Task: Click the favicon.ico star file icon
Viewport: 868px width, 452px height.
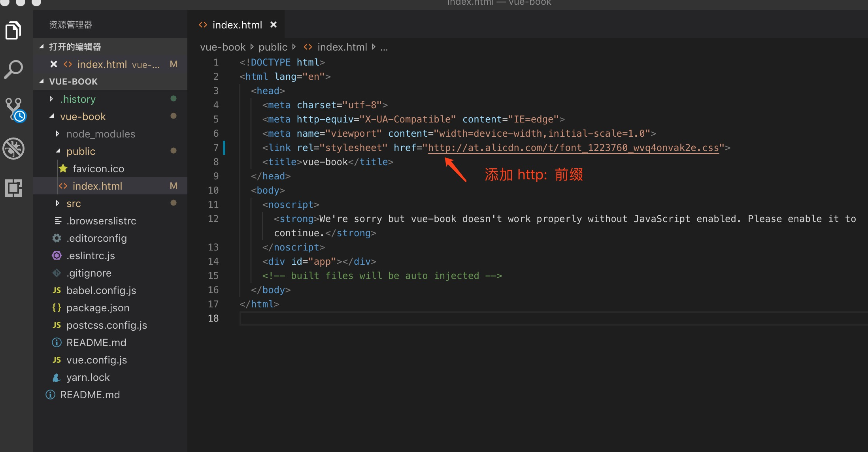Action: [63, 169]
